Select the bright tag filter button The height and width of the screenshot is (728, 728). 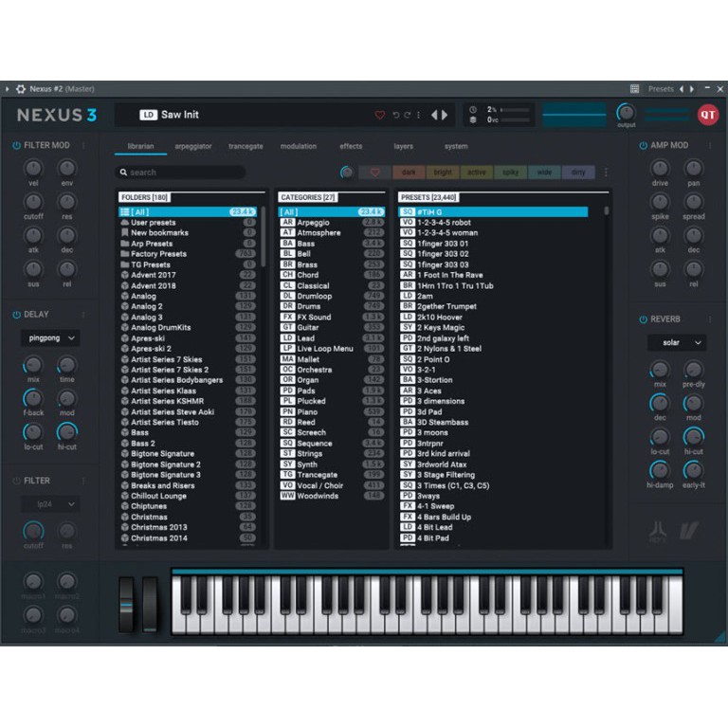[x=443, y=173]
